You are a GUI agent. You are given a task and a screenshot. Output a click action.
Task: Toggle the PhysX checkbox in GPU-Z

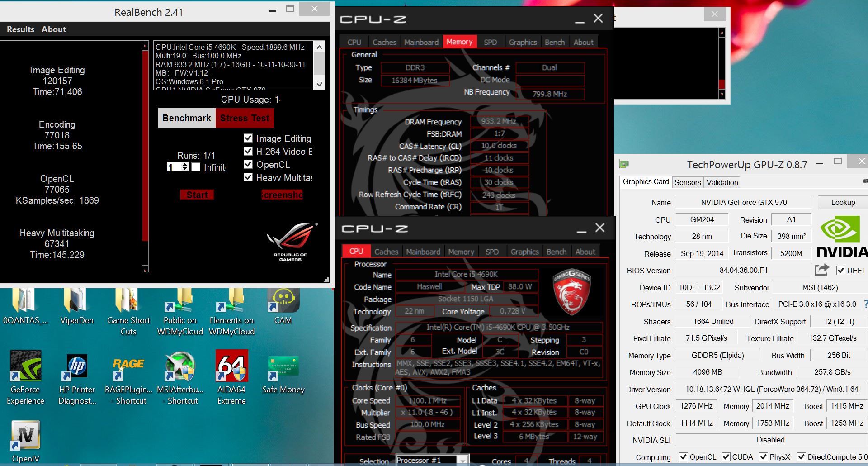(x=764, y=457)
